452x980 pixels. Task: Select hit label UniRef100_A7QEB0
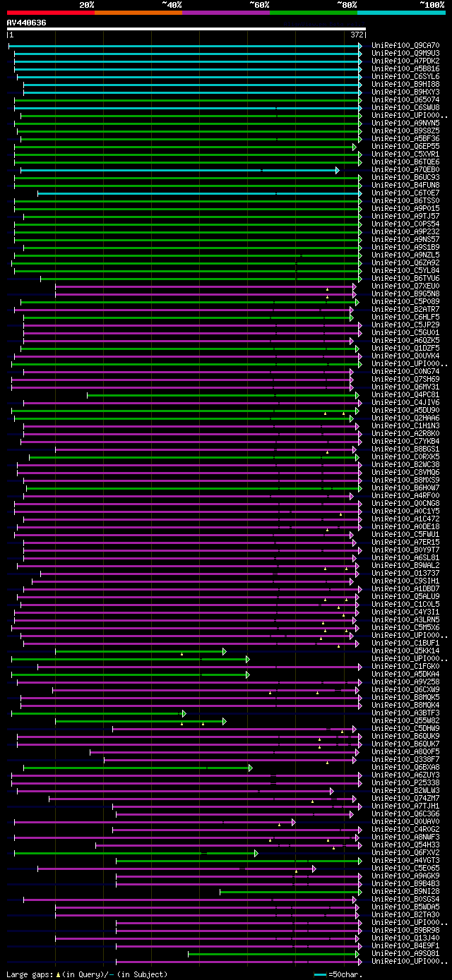click(405, 170)
